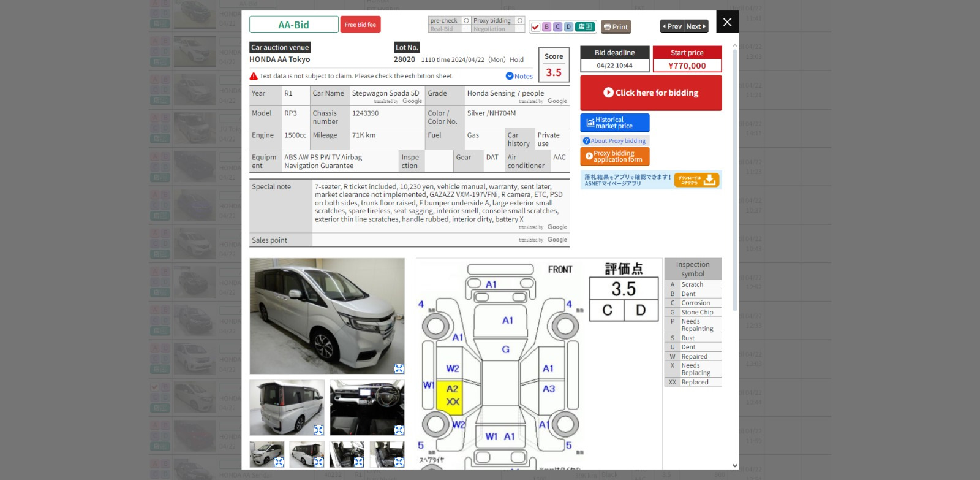This screenshot has width=980, height=480.
Task: Click the large 3.5 diagram score
Action: tap(624, 289)
